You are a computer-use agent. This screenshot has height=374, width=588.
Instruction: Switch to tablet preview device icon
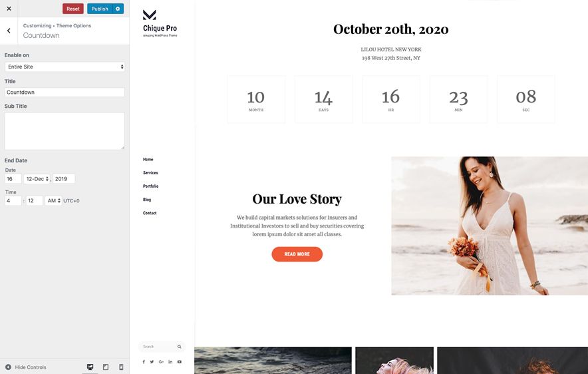click(x=106, y=367)
